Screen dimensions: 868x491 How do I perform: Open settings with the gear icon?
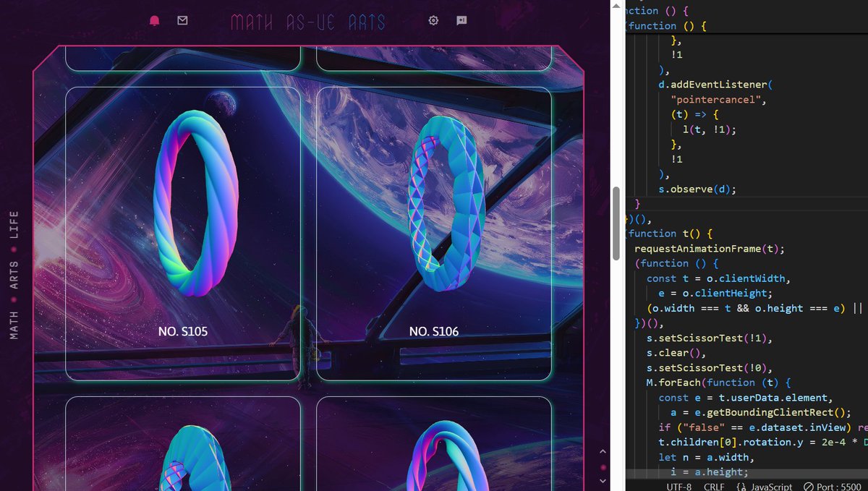(433, 21)
